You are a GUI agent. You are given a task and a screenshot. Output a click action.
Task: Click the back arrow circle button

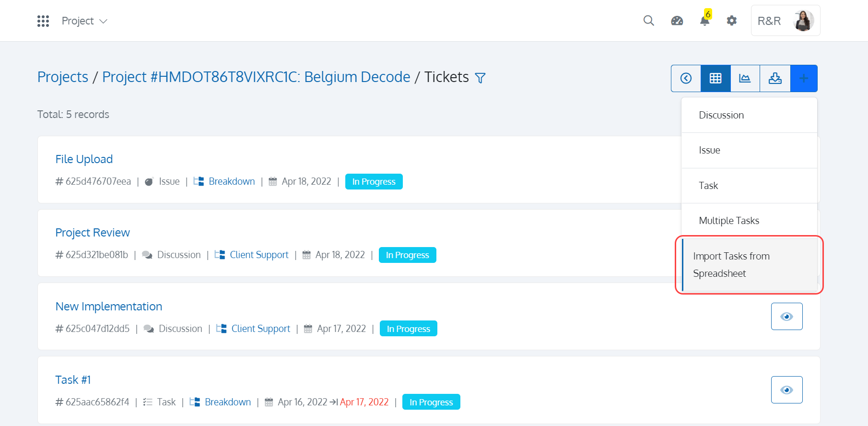pyautogui.click(x=686, y=78)
